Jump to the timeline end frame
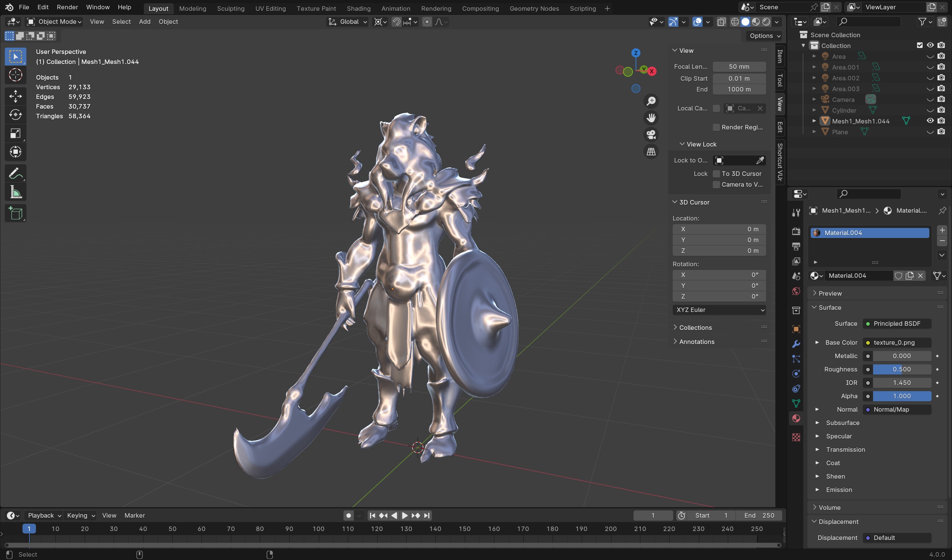Screen dimensions: 952x560 click(x=427, y=515)
